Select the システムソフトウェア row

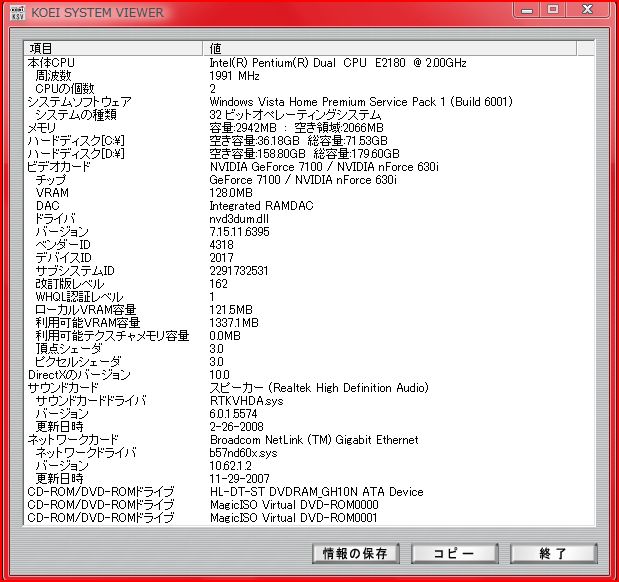pyautogui.click(x=79, y=101)
